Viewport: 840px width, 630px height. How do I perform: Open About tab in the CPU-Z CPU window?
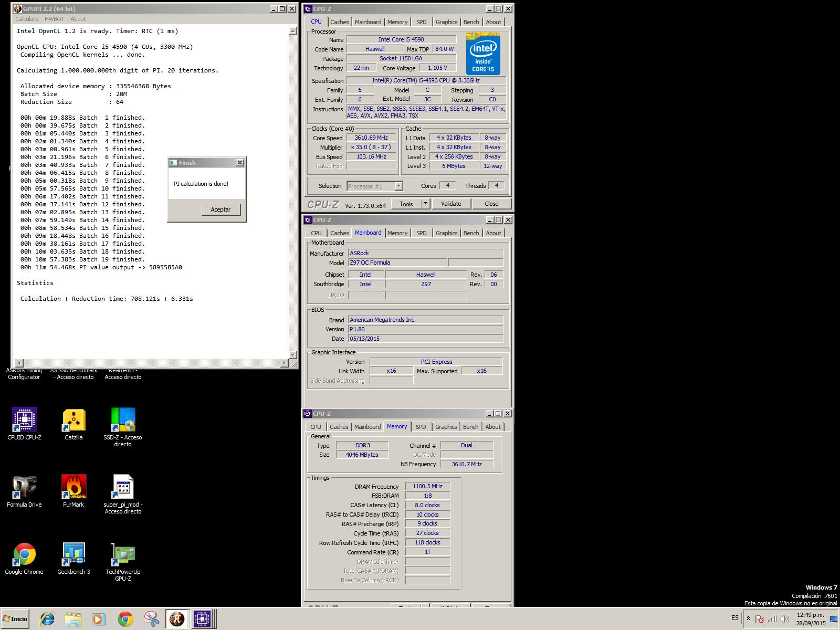tap(493, 22)
